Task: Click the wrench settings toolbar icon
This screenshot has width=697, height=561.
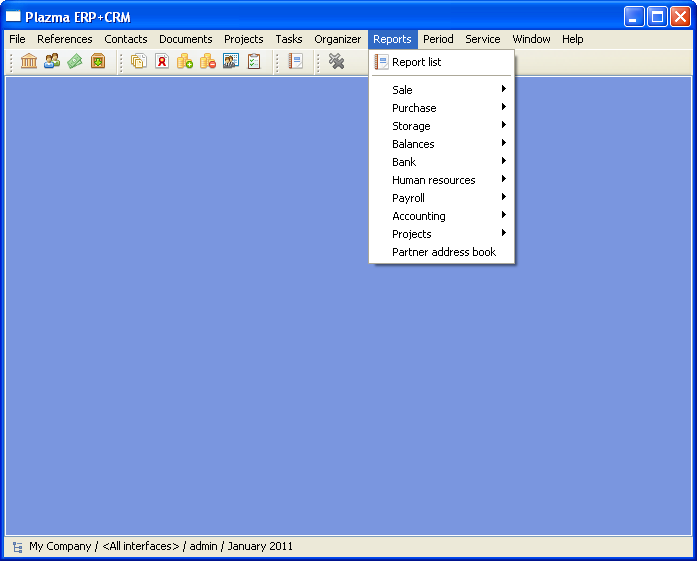Action: [336, 62]
